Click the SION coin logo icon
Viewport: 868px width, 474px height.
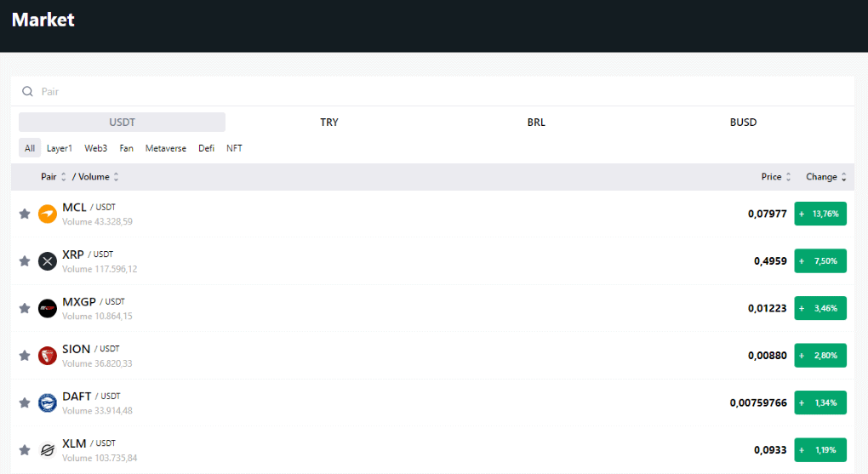point(48,356)
